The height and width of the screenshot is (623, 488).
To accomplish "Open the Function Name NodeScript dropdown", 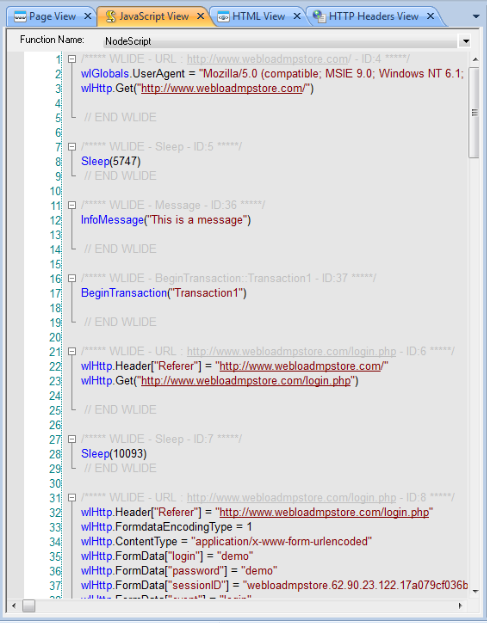I will [285, 41].
